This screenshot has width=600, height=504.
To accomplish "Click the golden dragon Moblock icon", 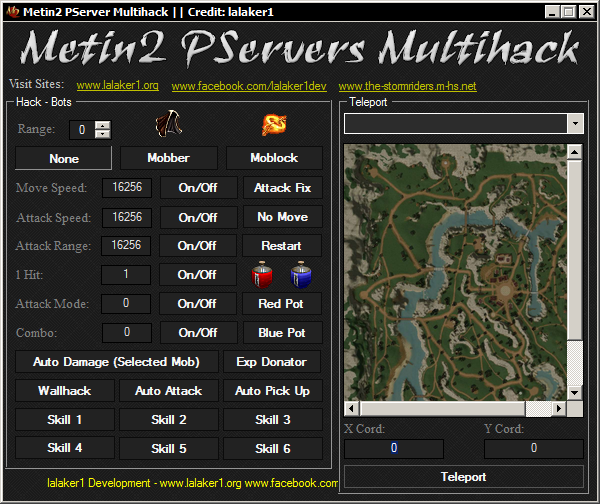I will tap(274, 125).
